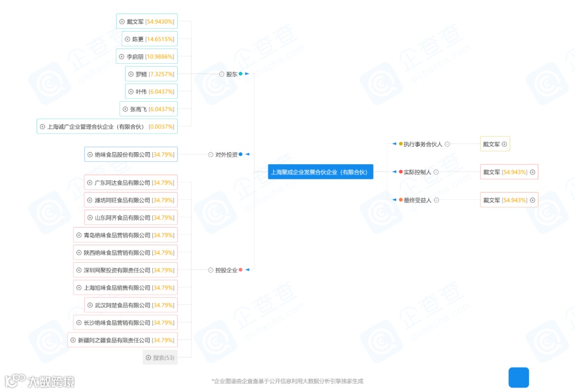This screenshot has width=575, height=392.
Task: Expand 上海诚广企业管理合伙企业 node
Action: (x=42, y=127)
